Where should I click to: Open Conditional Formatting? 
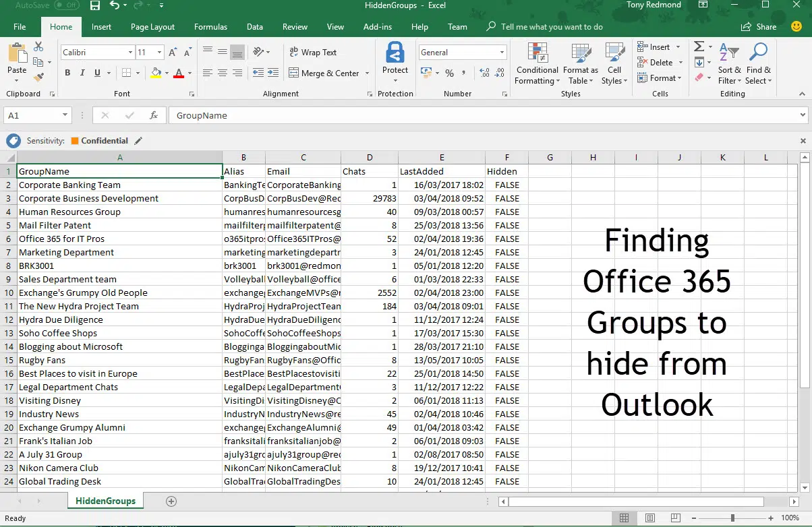(x=538, y=64)
